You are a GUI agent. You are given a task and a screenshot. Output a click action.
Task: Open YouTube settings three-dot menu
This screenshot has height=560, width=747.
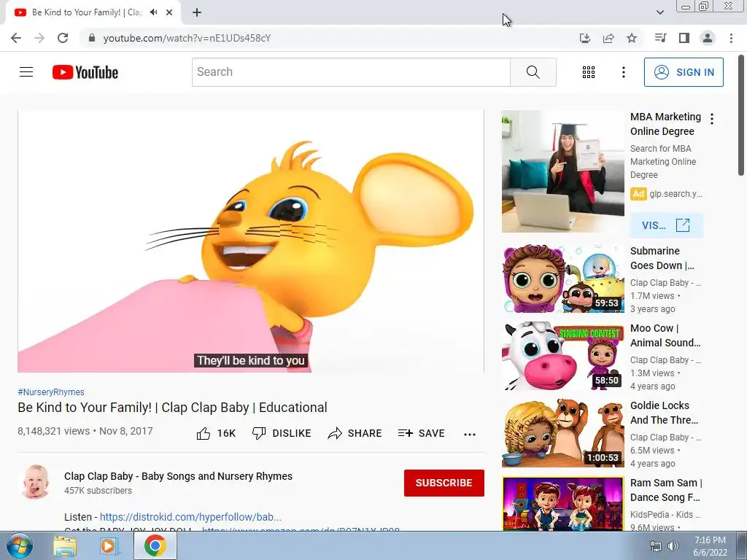pyautogui.click(x=623, y=72)
